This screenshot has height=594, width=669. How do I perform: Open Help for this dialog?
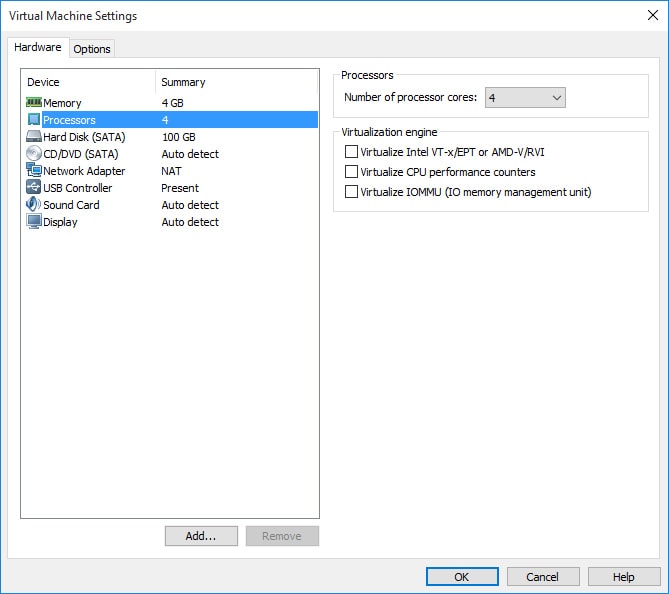[624, 577]
